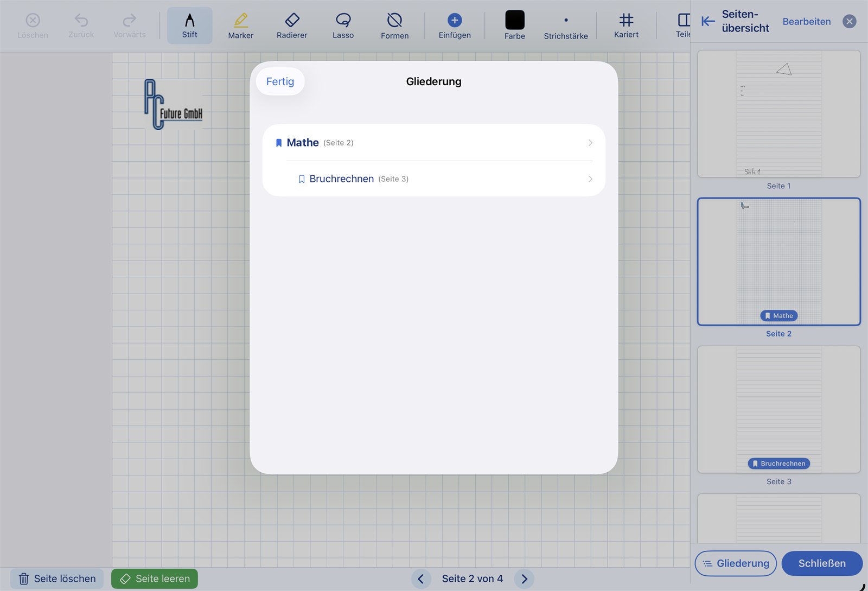Select the Marker tool
The height and width of the screenshot is (591, 868).
240,26
